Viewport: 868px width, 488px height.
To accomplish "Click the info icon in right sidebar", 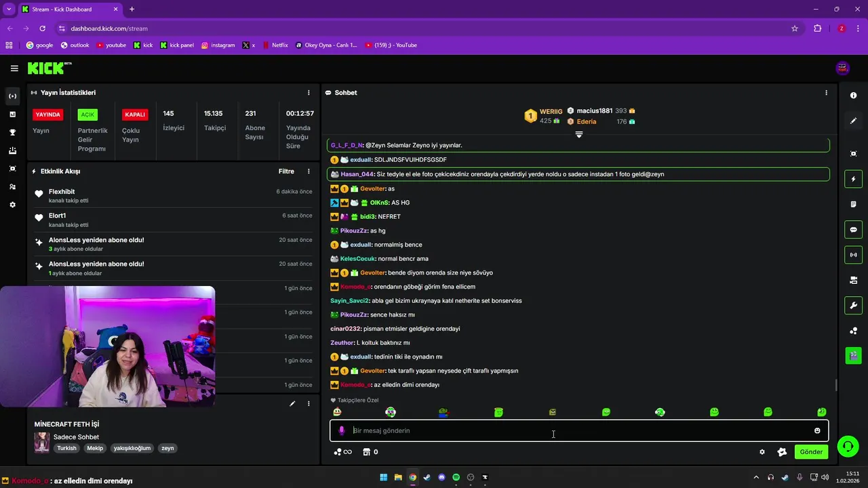I will coord(853,96).
